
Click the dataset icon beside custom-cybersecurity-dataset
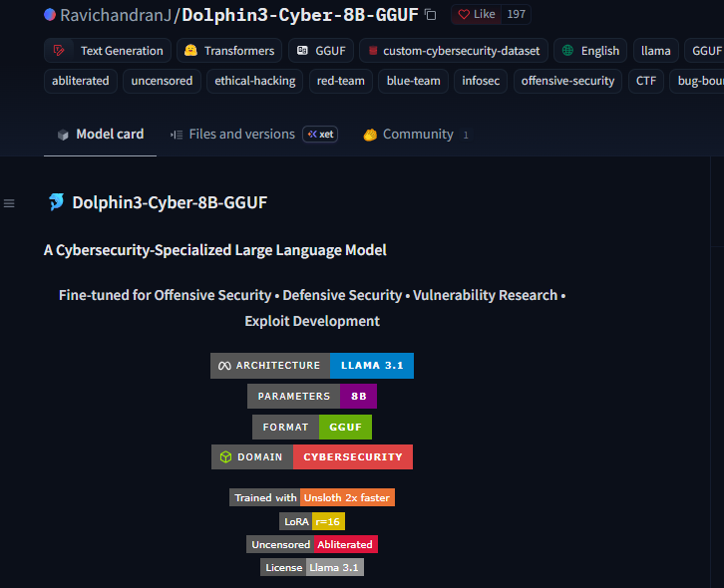[x=373, y=50]
